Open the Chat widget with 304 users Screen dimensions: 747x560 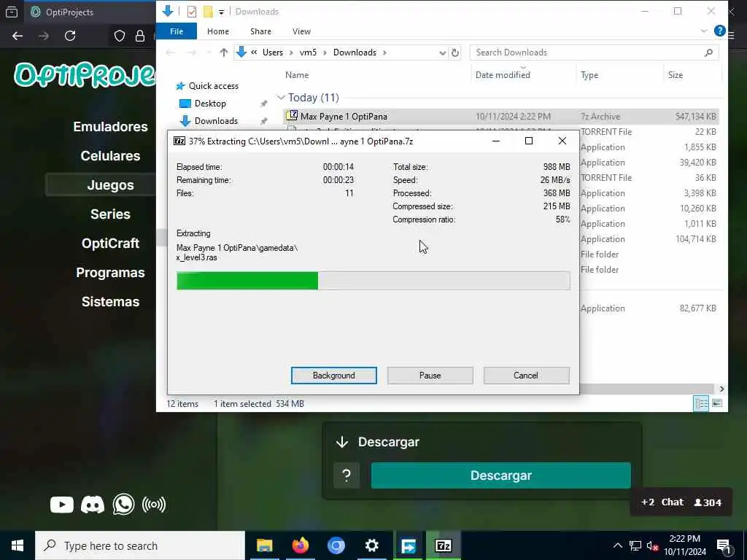coord(681,502)
